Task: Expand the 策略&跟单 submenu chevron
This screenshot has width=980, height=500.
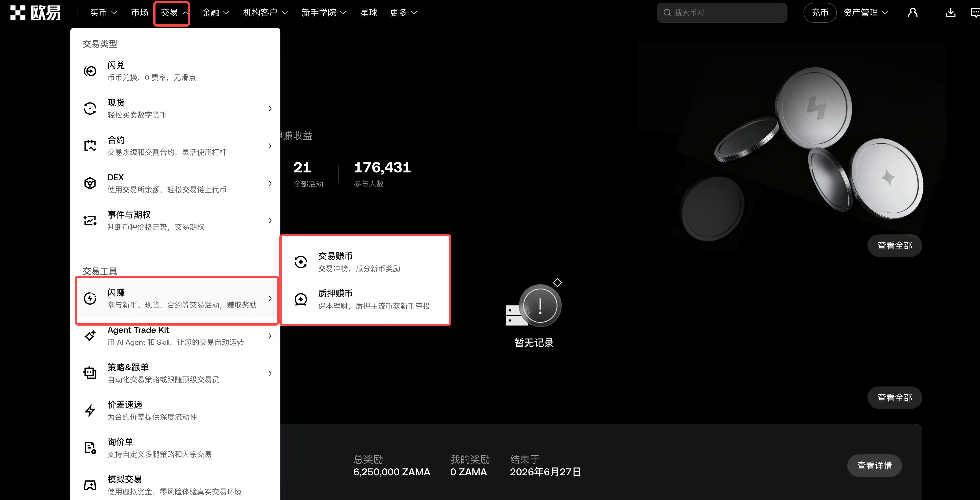Action: pos(270,373)
